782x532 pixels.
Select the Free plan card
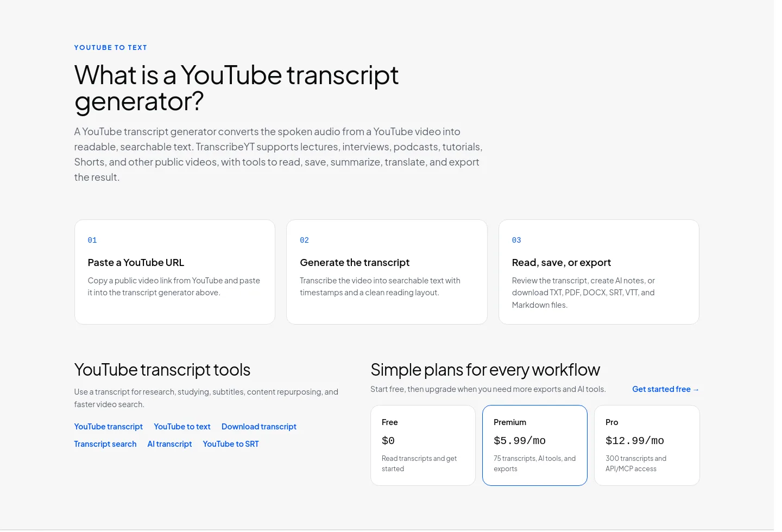pos(423,445)
